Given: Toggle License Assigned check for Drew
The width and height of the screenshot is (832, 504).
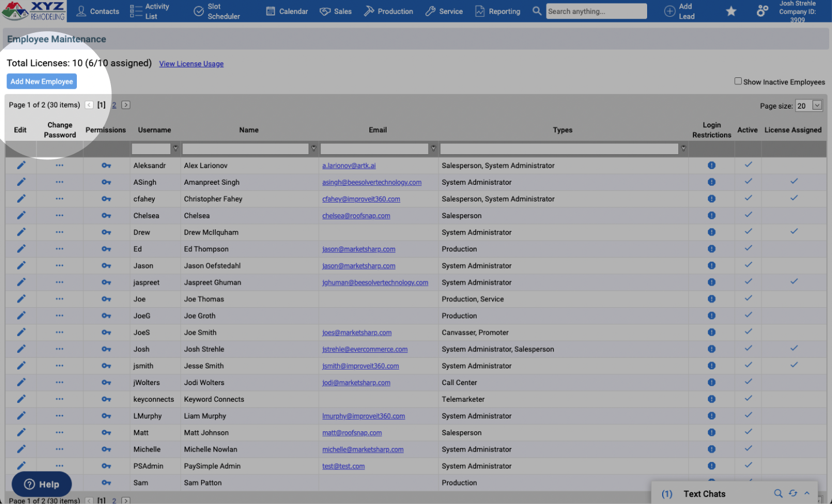Looking at the screenshot, I should coord(794,232).
